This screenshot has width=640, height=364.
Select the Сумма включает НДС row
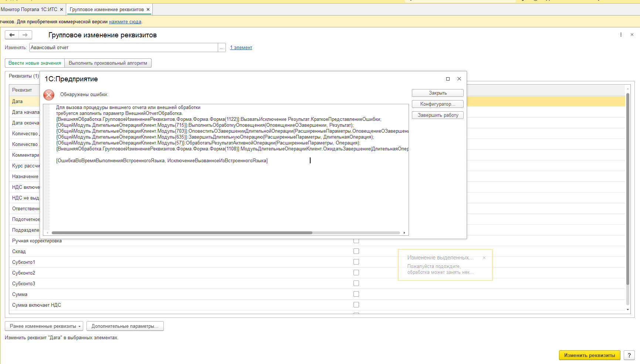(317, 305)
